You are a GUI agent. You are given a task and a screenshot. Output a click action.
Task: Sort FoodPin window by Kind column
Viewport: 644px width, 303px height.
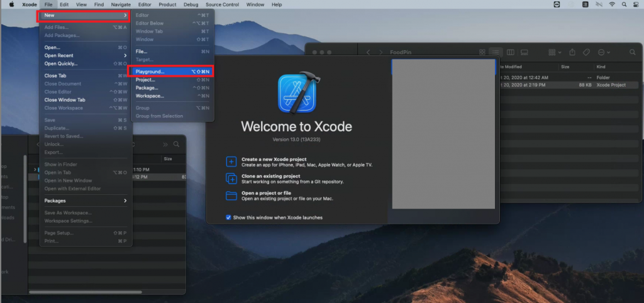coord(618,67)
